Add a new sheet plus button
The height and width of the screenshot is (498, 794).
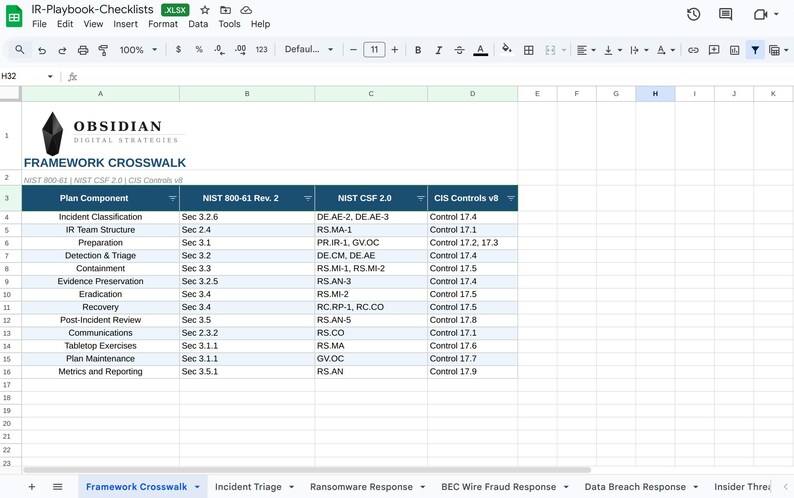(31, 487)
